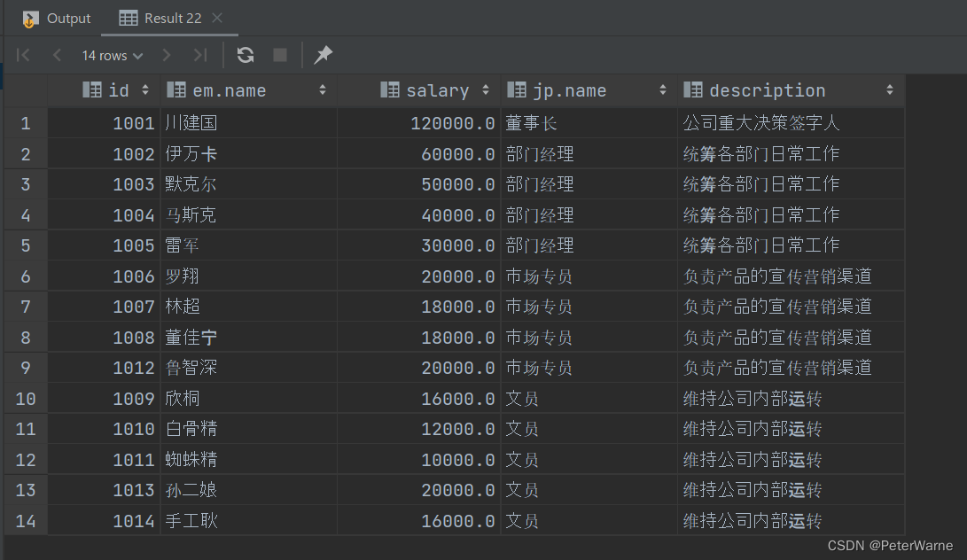The image size is (967, 560).
Task: Click the sort arrows on em.name column
Action: point(323,90)
